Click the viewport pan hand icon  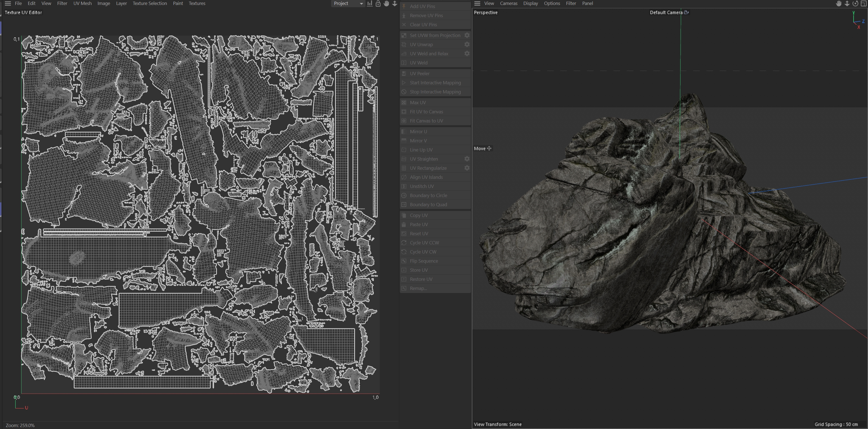[x=839, y=3]
